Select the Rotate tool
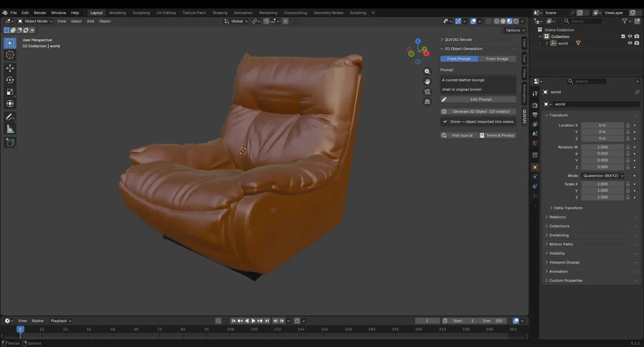 (10, 80)
